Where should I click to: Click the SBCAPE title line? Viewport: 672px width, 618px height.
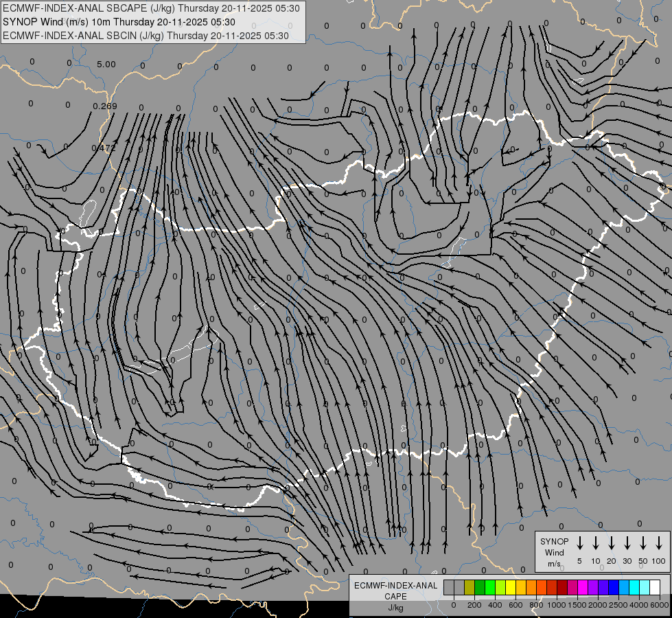(151, 8)
